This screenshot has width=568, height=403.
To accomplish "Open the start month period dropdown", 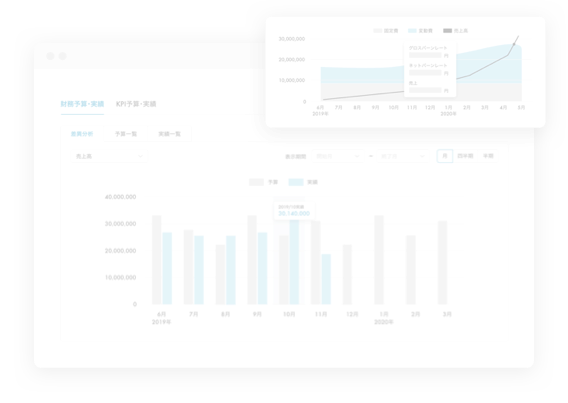I will coord(338,156).
